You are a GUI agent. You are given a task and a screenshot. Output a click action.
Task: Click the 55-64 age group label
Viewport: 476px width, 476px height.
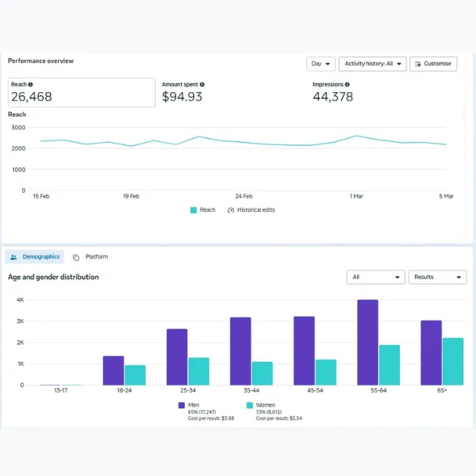point(378,390)
